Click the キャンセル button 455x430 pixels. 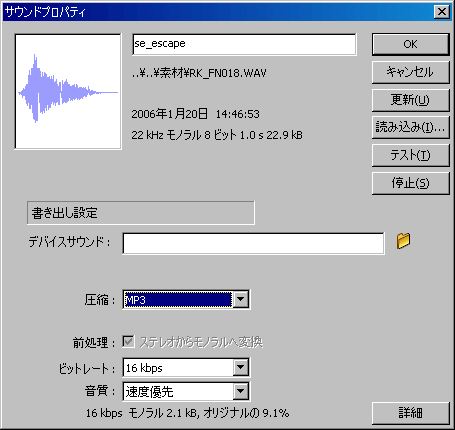410,72
